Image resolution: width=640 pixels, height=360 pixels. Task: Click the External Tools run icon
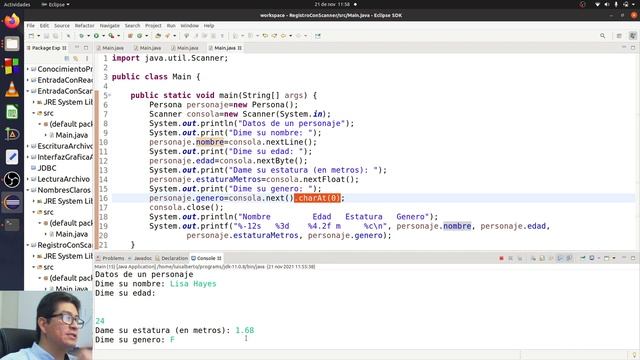tap(111, 36)
